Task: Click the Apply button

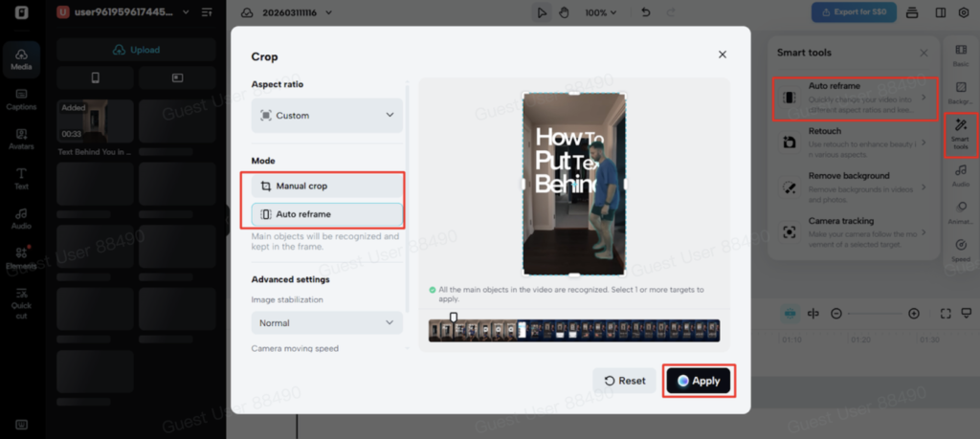Action: point(698,381)
